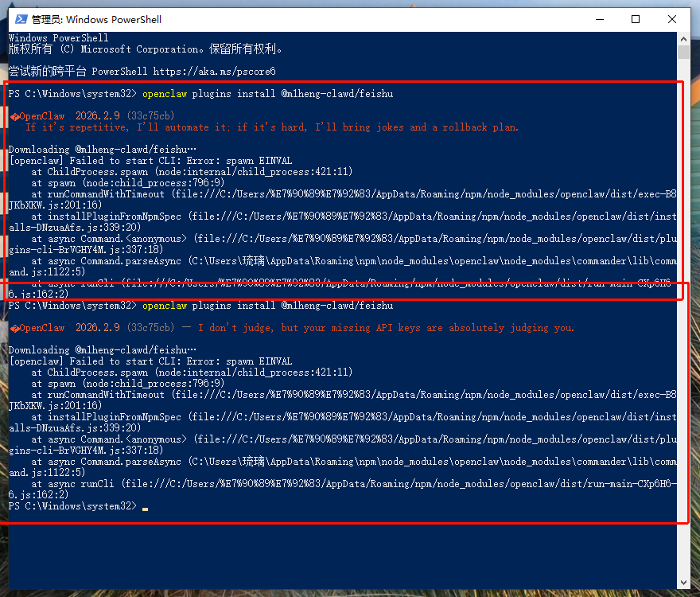This screenshot has width=700, height=597.
Task: Minimize the PowerShell window
Action: click(598, 19)
